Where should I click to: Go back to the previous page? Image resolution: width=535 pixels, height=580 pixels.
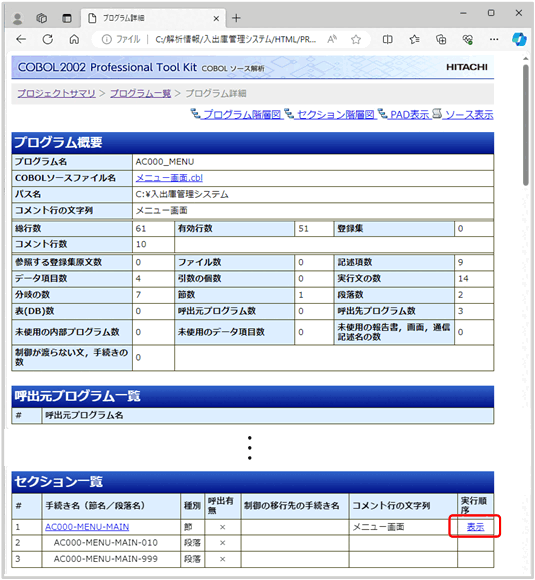point(21,39)
